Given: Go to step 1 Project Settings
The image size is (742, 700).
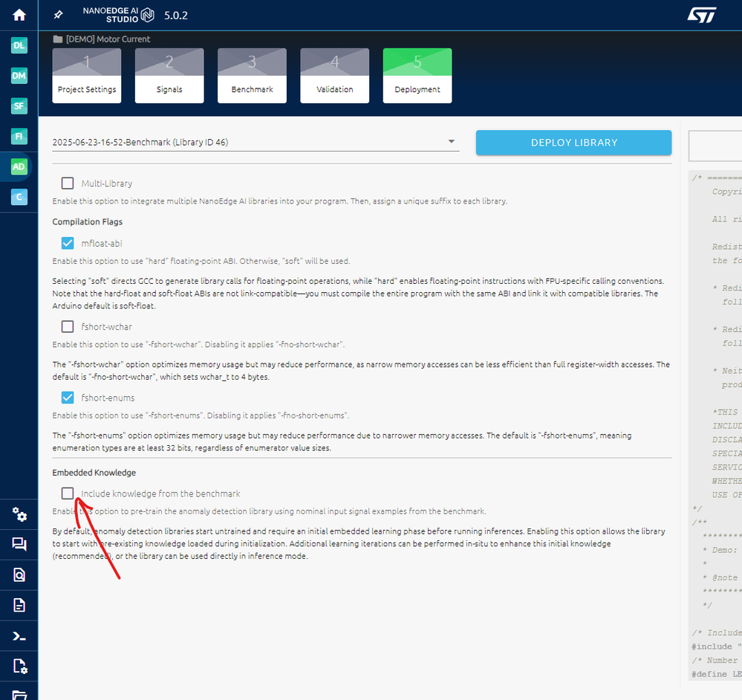Looking at the screenshot, I should pos(87,76).
